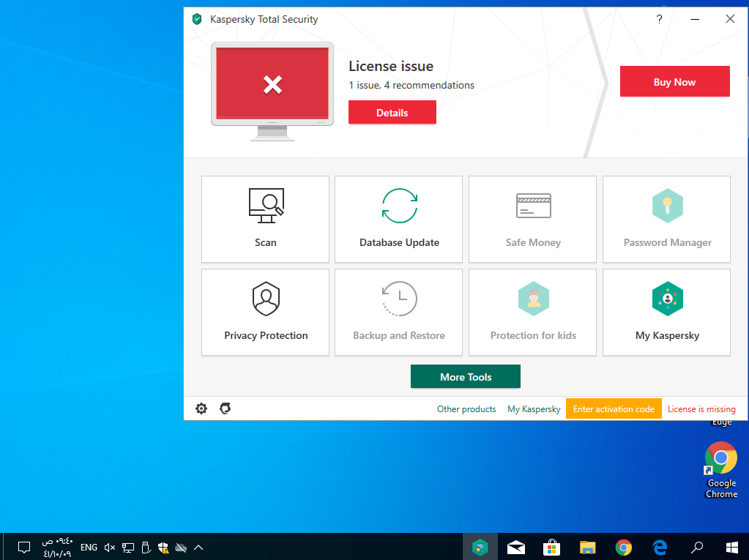Click the safely remove hardware tray icon
Screen dimensions: 749x560
tap(146, 547)
